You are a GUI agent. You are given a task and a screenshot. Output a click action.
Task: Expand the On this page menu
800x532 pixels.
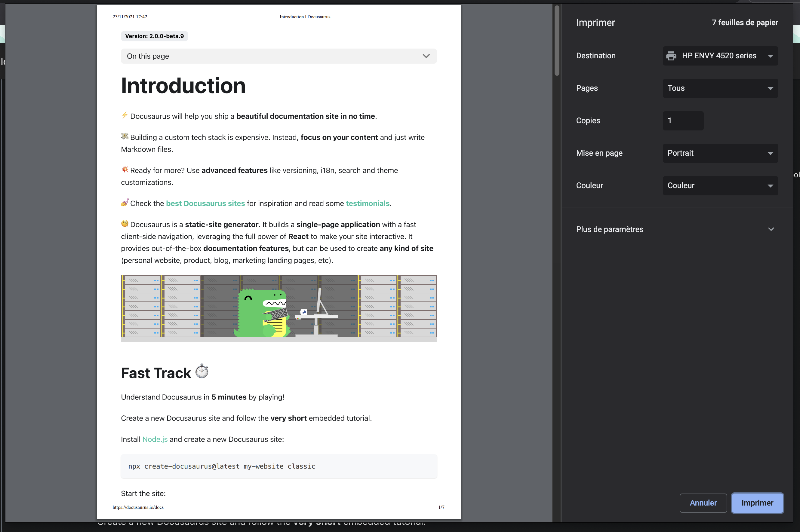click(x=279, y=56)
